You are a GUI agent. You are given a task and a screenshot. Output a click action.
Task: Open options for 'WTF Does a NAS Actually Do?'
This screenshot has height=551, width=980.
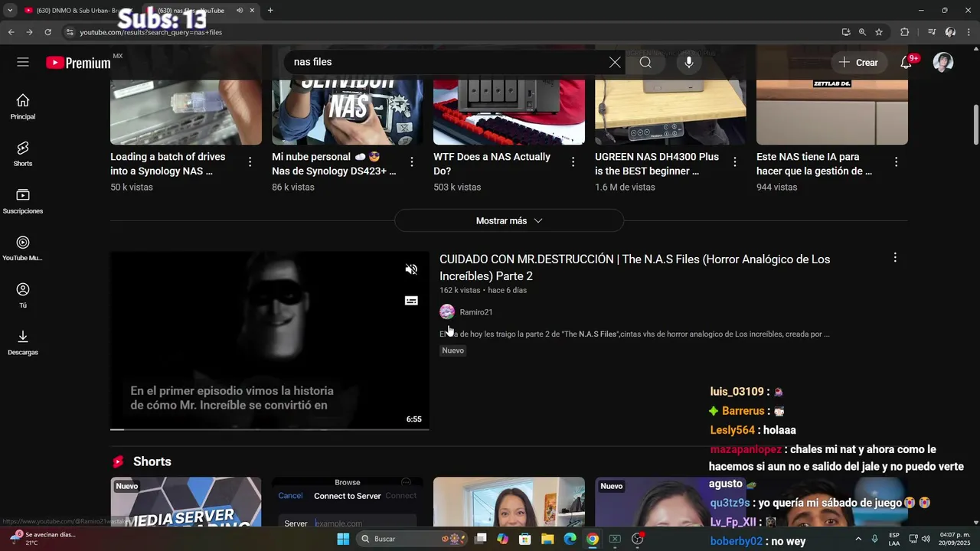pyautogui.click(x=573, y=161)
